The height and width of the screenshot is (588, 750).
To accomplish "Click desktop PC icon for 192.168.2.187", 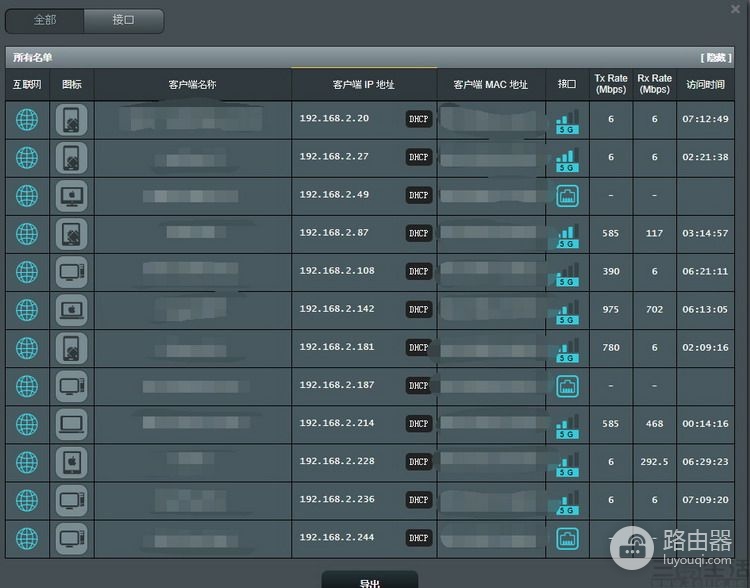I will [72, 386].
